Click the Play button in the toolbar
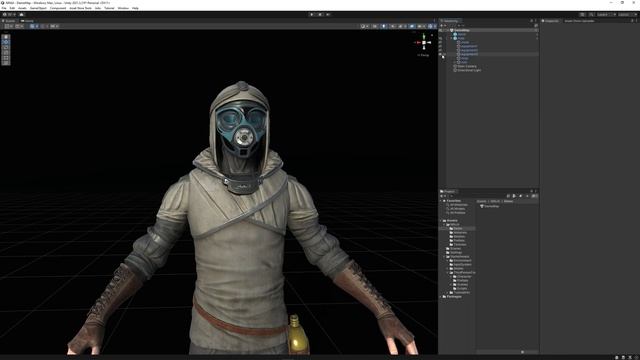Screen dimensions: 640x360 312,15
